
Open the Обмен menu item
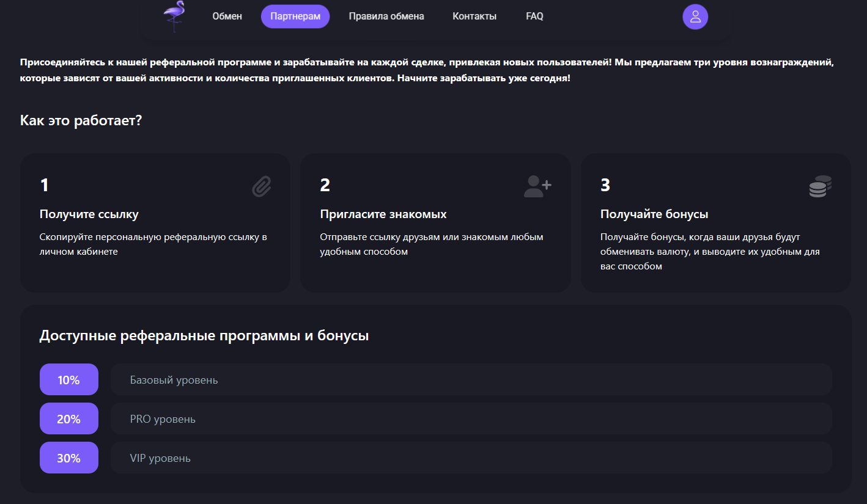click(x=227, y=16)
